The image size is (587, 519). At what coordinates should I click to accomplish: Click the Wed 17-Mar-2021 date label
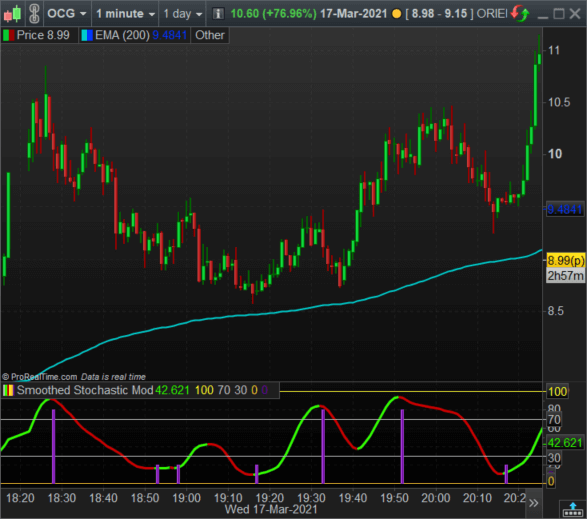(271, 510)
